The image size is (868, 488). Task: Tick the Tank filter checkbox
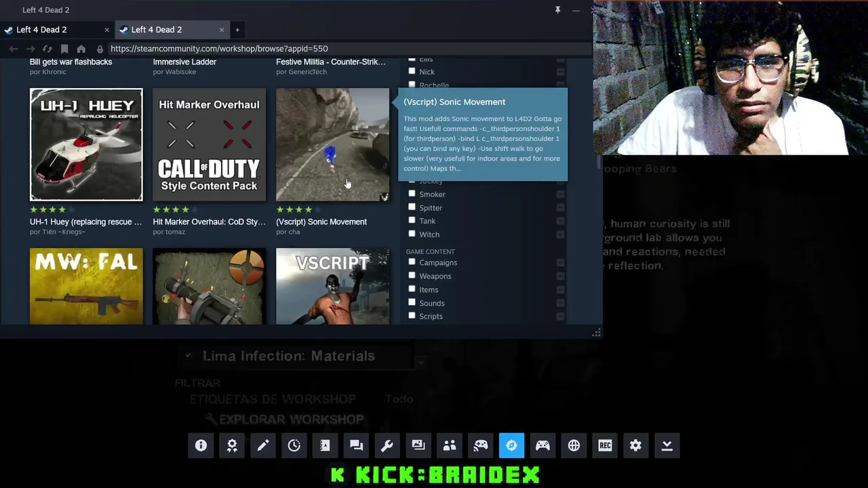412,220
